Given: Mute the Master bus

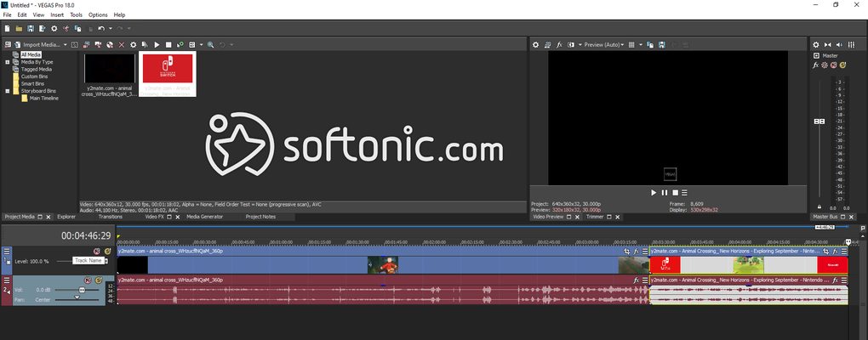Looking at the screenshot, I should 834,65.
